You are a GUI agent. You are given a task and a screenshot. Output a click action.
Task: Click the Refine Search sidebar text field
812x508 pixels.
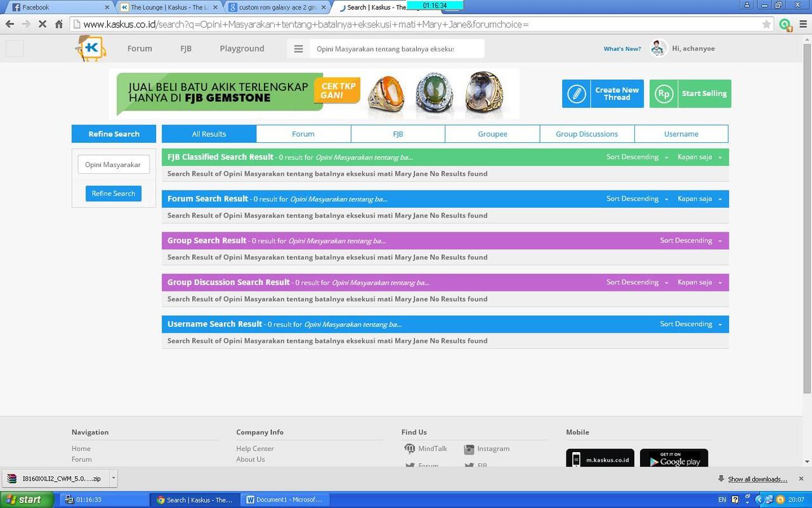[x=114, y=164]
